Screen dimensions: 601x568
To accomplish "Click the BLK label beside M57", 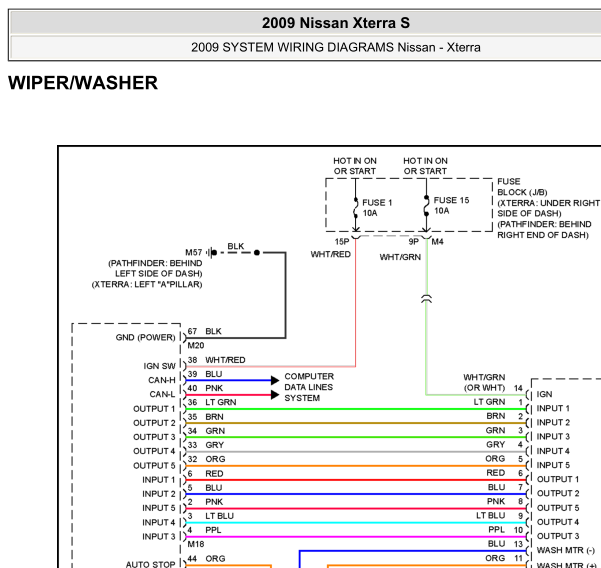I will coord(236,246).
